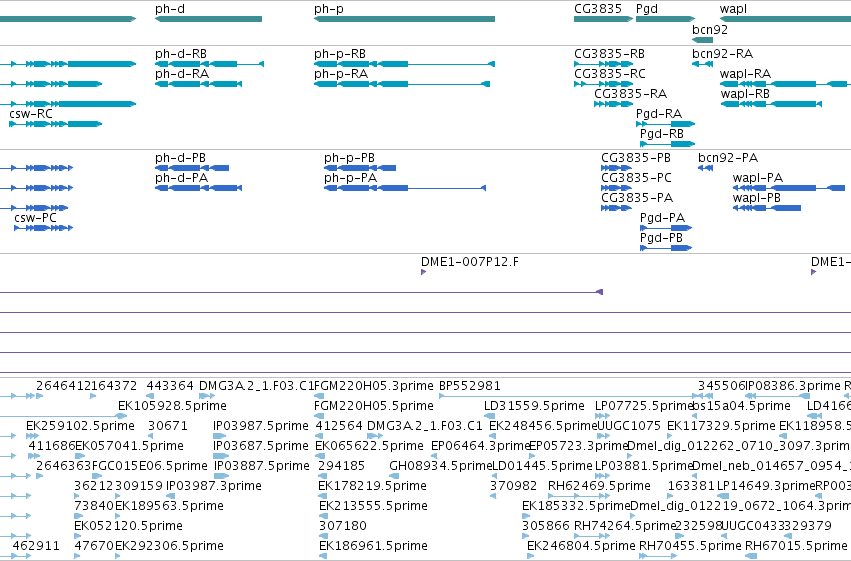851x561 pixels.
Task: Open the wapl gene label
Action: (733, 9)
